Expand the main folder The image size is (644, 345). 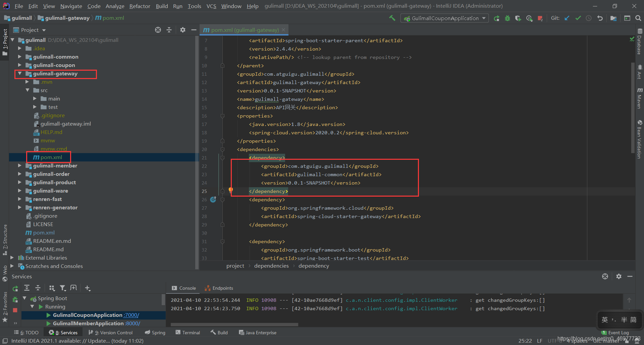point(35,98)
